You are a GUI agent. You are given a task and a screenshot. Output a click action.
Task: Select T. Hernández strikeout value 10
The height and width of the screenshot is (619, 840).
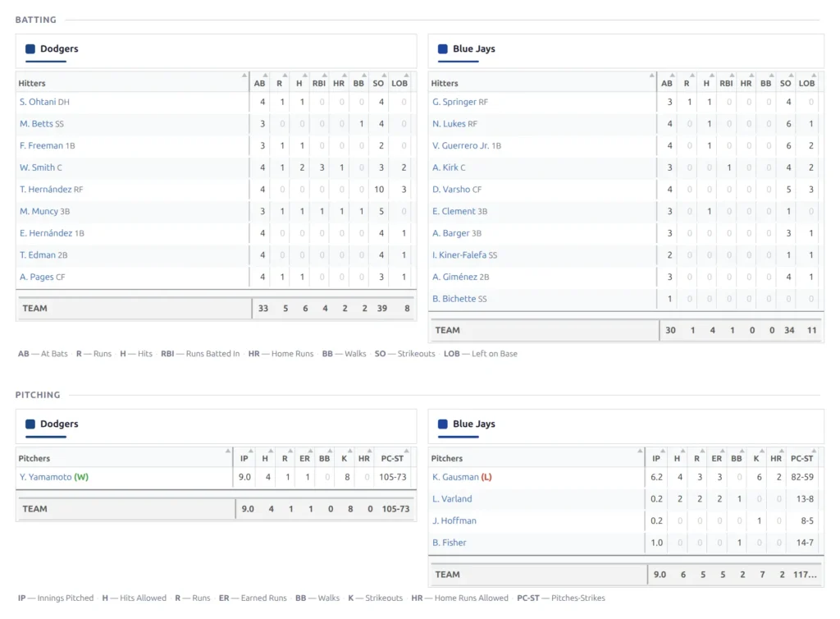(379, 189)
